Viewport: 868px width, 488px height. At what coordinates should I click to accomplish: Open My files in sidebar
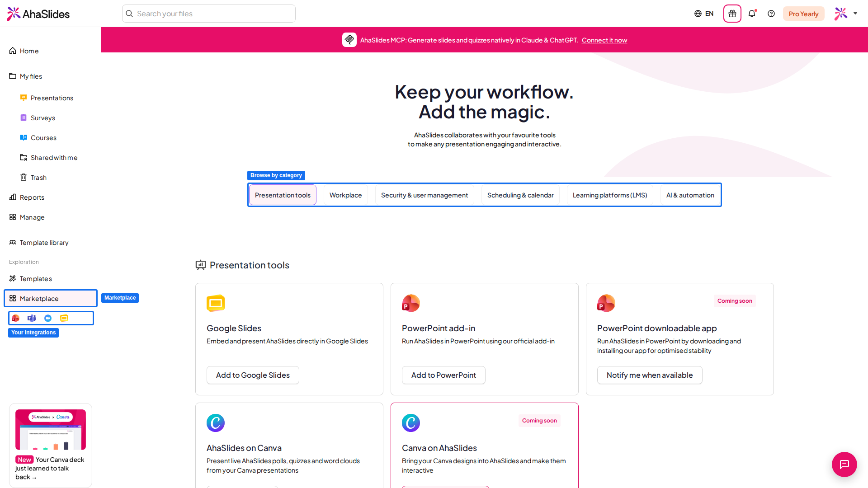[x=51, y=76]
